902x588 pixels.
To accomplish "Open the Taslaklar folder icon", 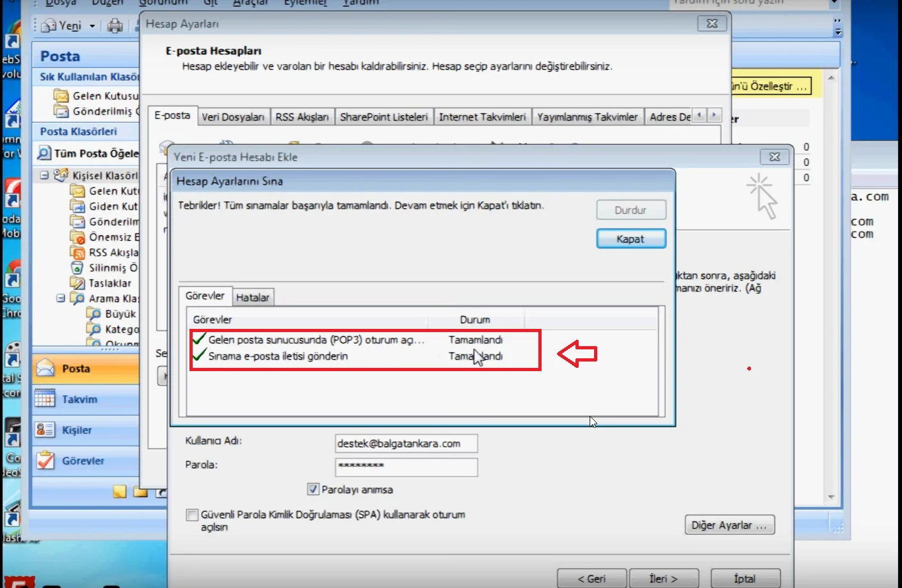I will tap(77, 283).
